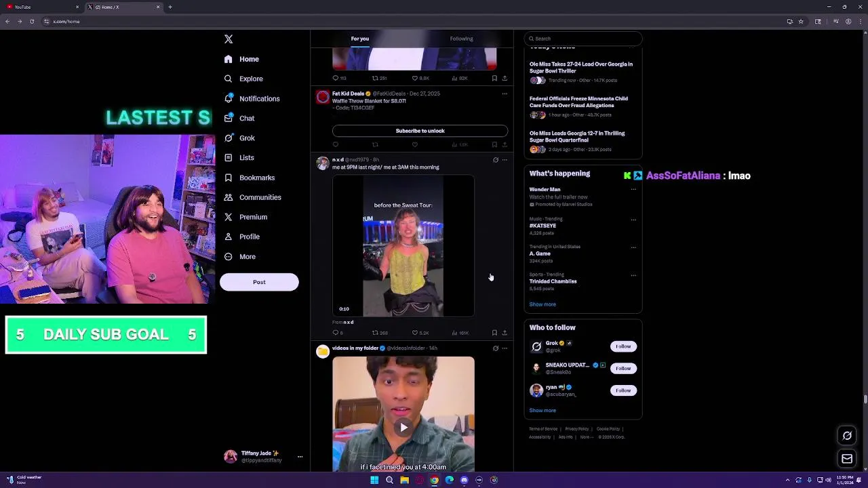The width and height of the screenshot is (868, 488).
Task: Click play on videos in my folder video
Action: tap(403, 427)
